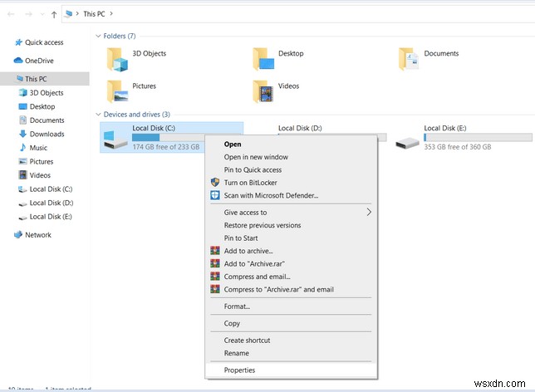The width and height of the screenshot is (535, 392).
Task: Open the recent locations dropdown arrow
Action: click(42, 14)
